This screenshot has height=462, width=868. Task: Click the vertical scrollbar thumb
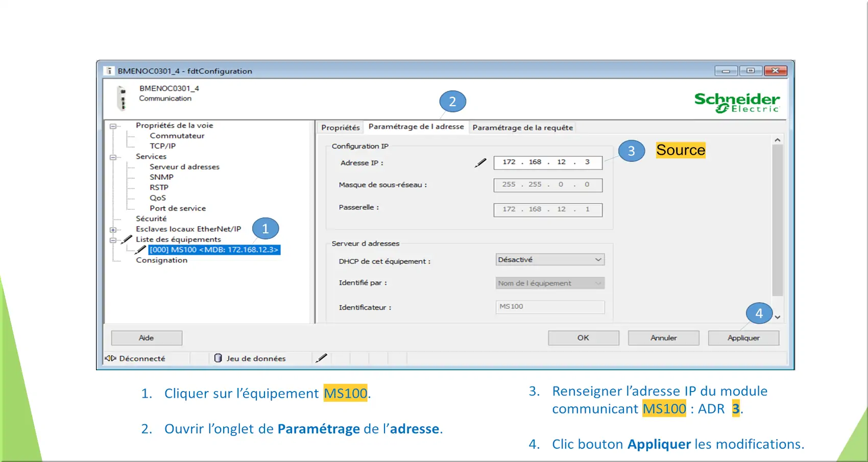tap(777, 221)
